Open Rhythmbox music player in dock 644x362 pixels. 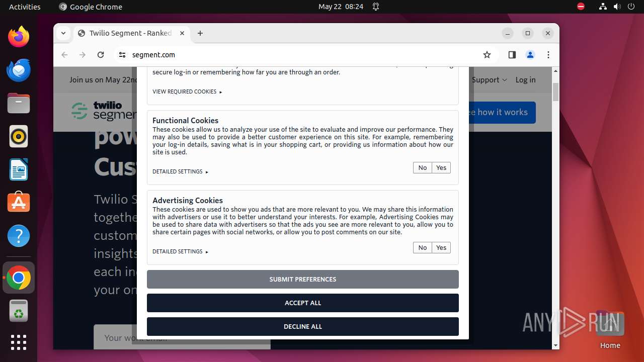[x=19, y=136]
